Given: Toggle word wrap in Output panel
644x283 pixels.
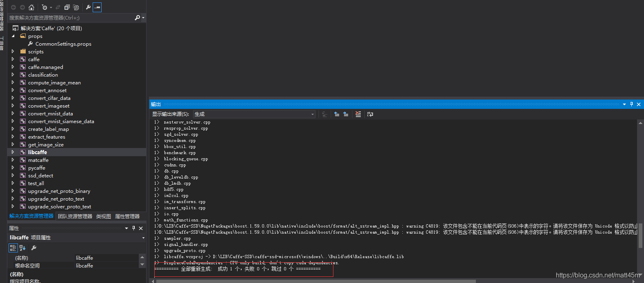Looking at the screenshot, I should tap(370, 114).
